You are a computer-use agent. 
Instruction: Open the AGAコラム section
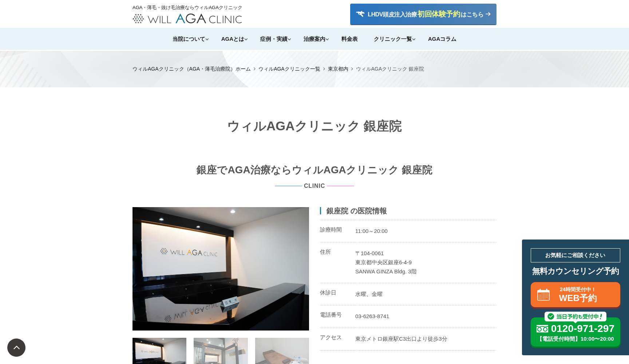point(442,39)
